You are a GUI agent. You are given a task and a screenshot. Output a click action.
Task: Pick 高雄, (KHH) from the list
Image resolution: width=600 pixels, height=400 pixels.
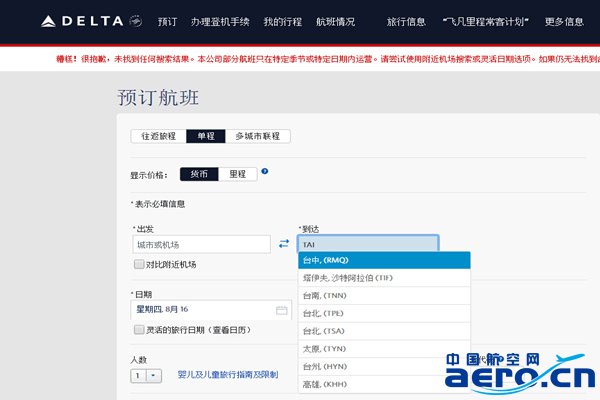coord(384,384)
